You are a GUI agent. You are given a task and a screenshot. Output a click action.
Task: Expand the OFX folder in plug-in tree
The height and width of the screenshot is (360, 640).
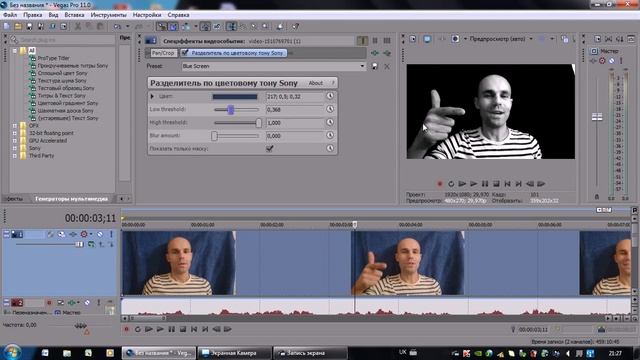tap(15, 126)
